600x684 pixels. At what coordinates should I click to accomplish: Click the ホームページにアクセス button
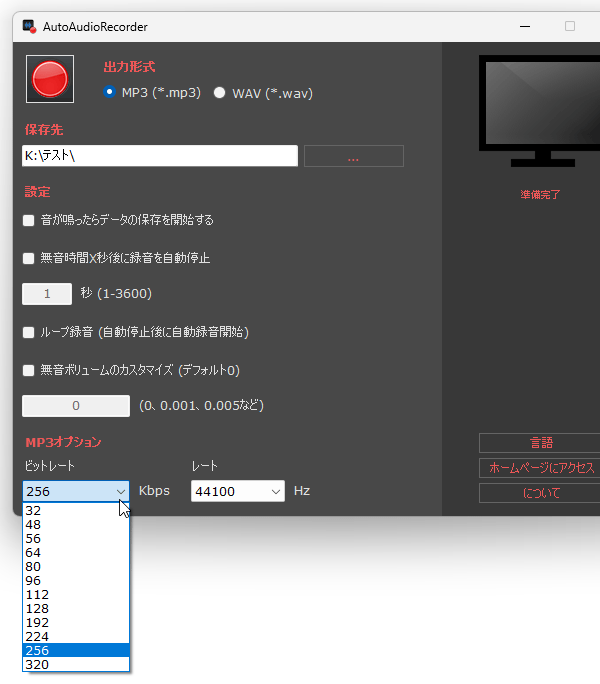(540, 468)
